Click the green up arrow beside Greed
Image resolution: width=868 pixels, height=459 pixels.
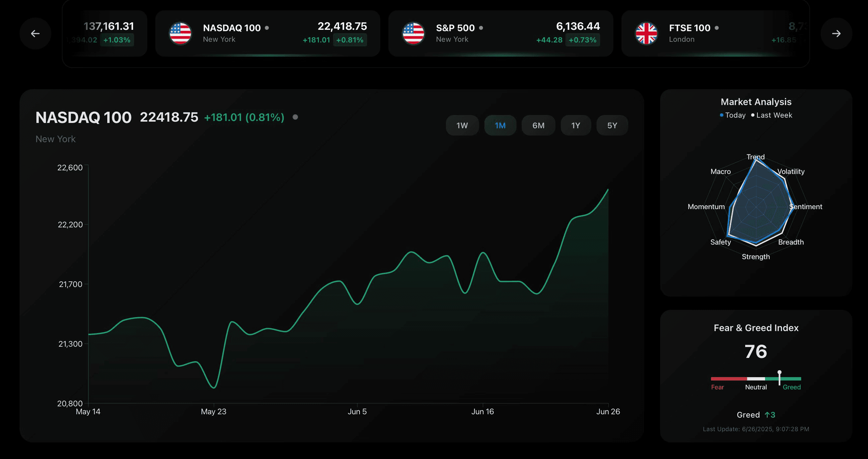click(x=767, y=415)
